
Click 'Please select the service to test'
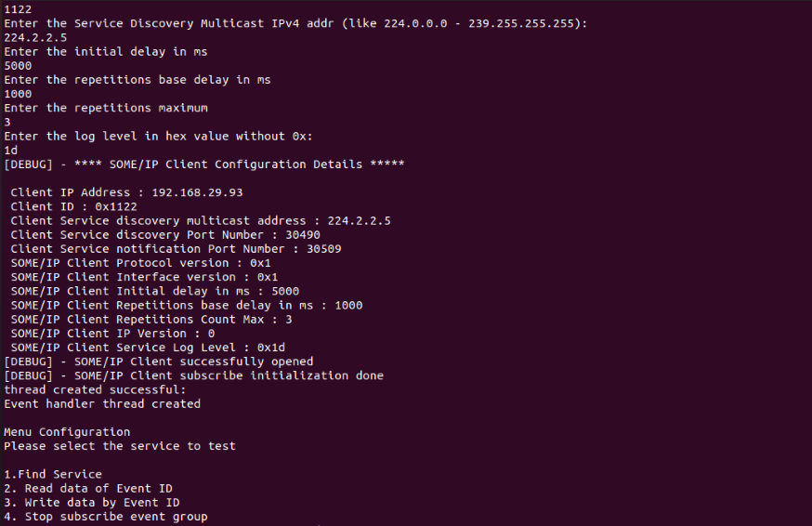pyautogui.click(x=120, y=446)
